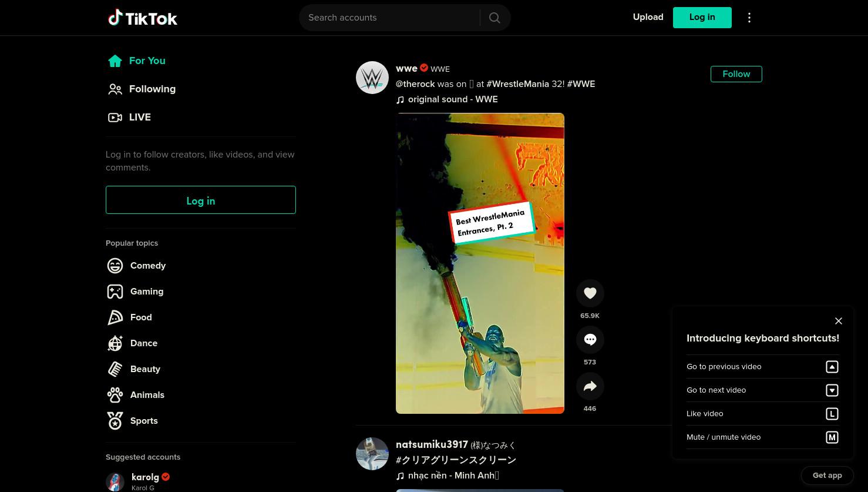Open nhạc nền - Minh Anh sound link
The width and height of the screenshot is (868, 492).
coord(453,476)
